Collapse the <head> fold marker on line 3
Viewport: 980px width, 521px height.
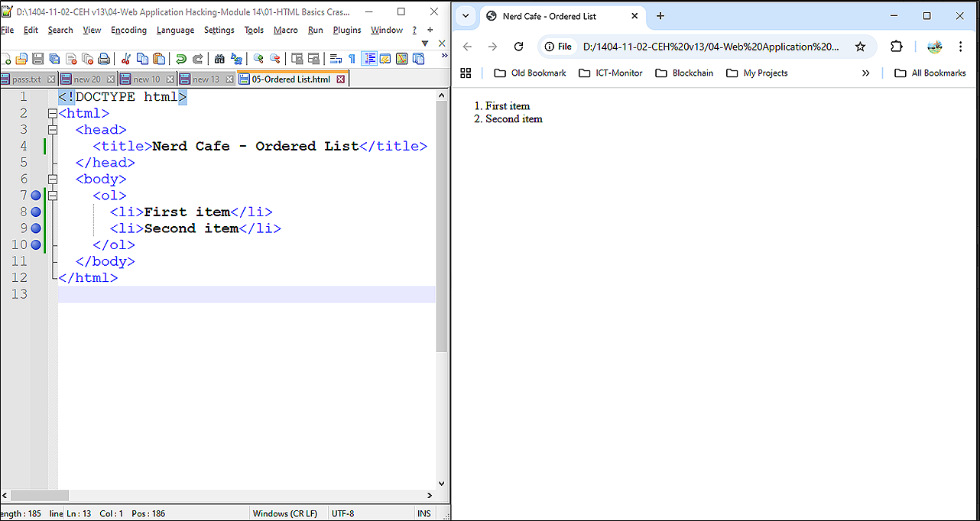click(53, 130)
